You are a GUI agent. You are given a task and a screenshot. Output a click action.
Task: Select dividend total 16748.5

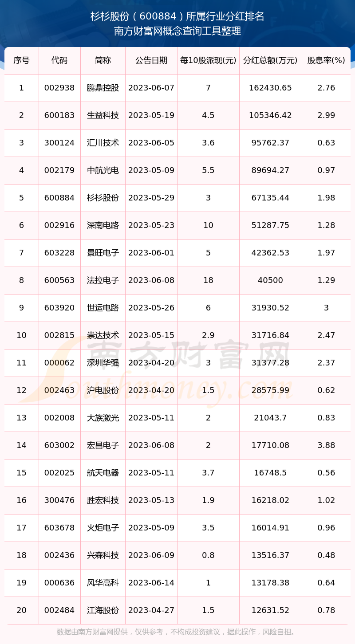click(270, 473)
